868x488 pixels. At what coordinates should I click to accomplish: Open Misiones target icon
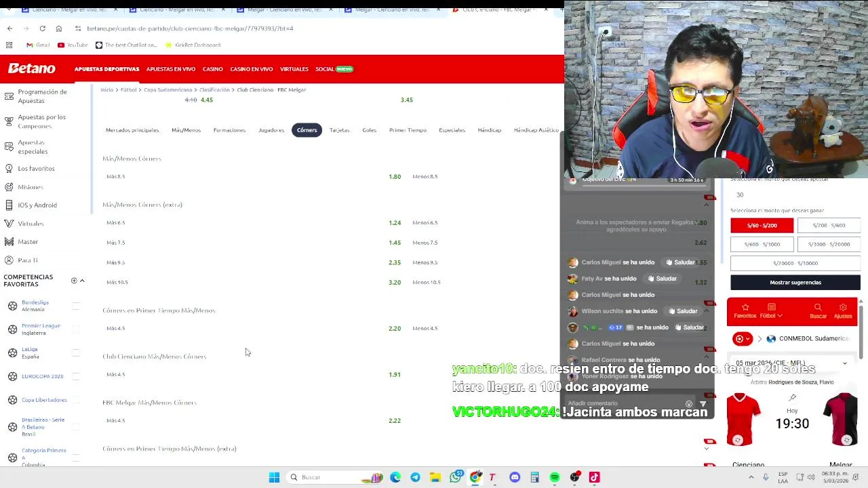pyautogui.click(x=9, y=186)
